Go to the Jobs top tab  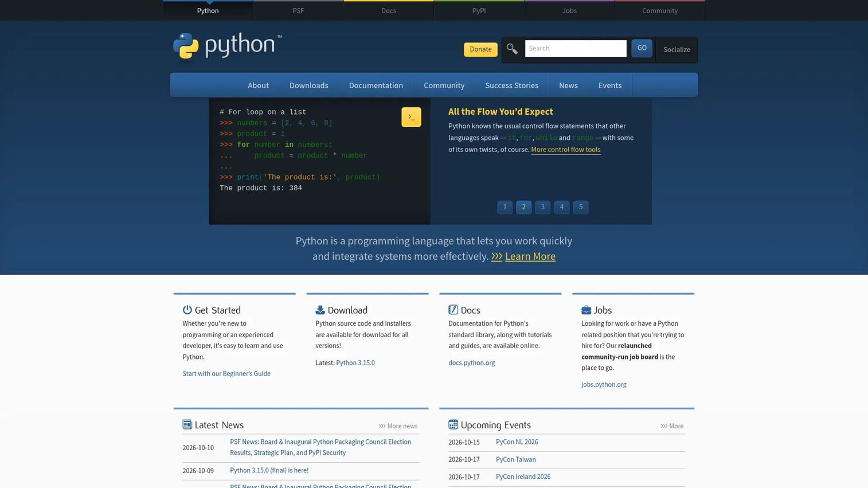click(569, 11)
